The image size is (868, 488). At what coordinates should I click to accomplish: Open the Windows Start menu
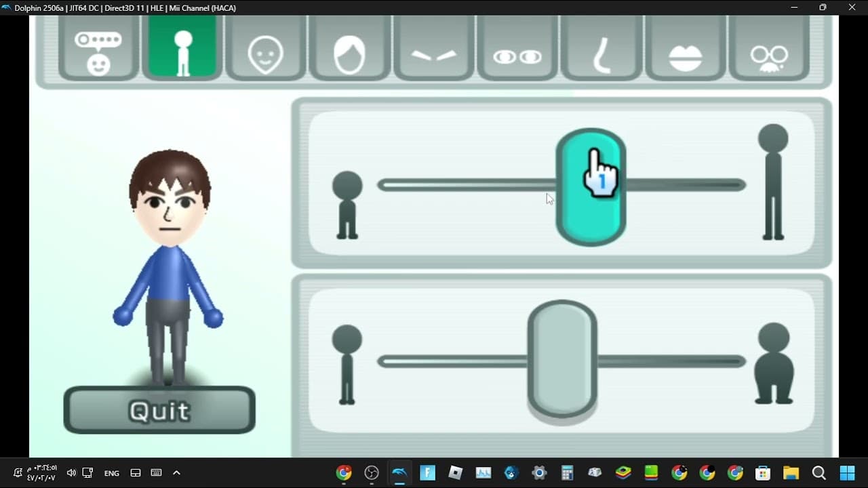coord(847,473)
